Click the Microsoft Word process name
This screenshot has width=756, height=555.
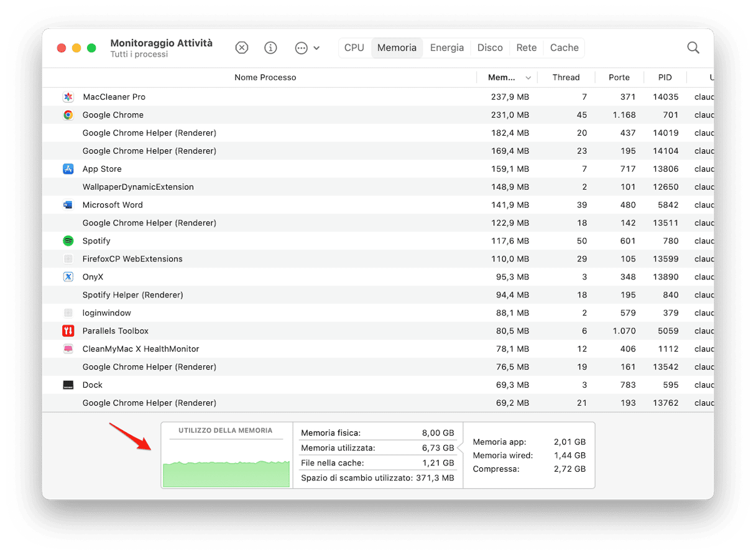(113, 205)
